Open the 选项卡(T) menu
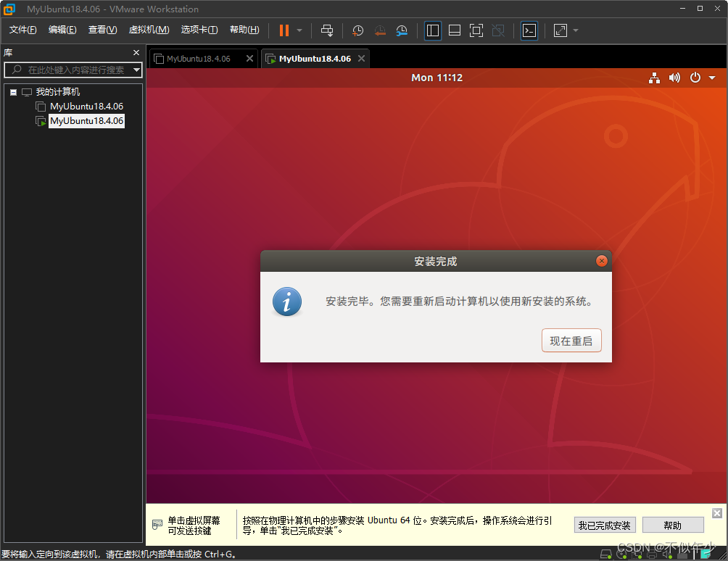 199,30
